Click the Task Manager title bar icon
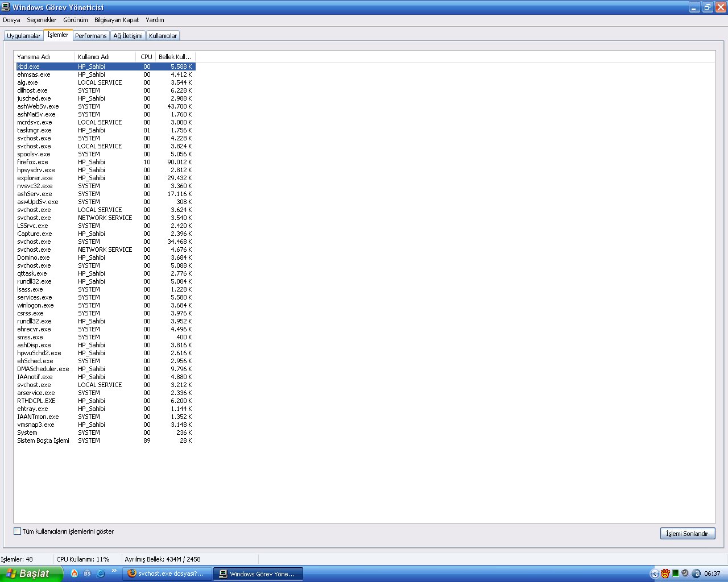728x582 pixels. [x=6, y=7]
